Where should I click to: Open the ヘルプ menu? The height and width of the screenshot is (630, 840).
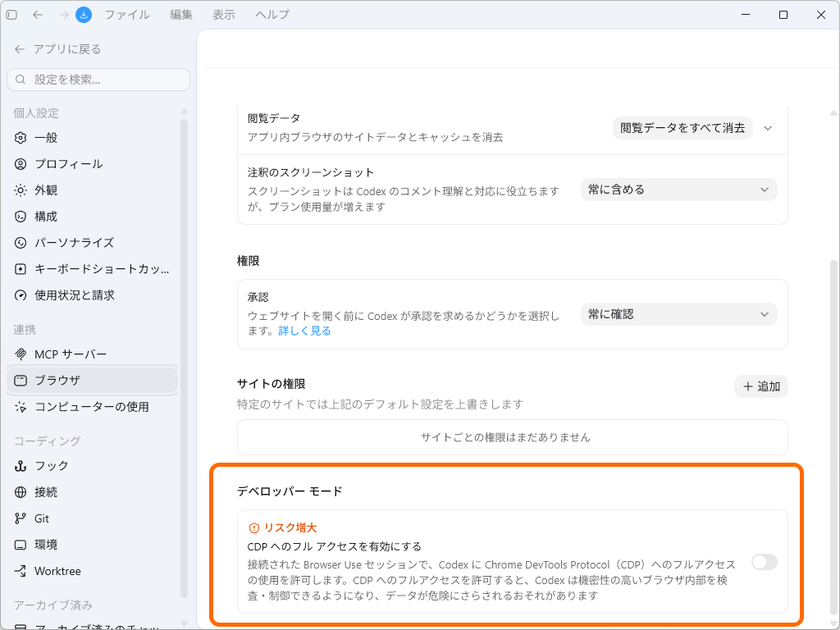(x=272, y=15)
